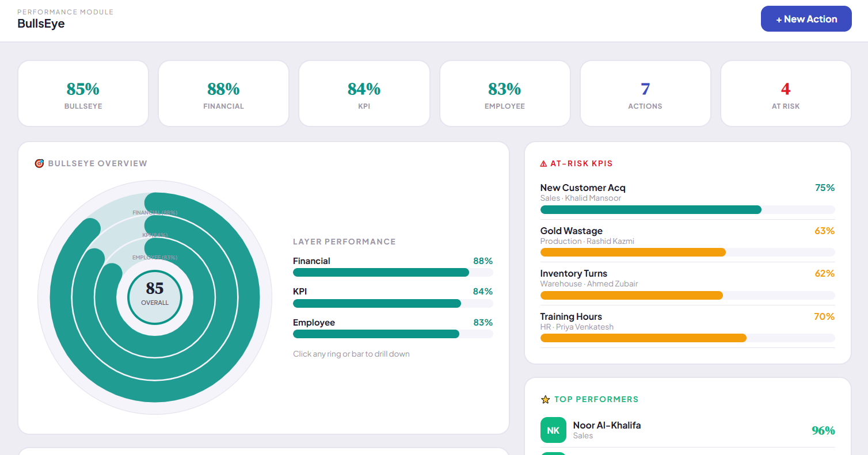Create a new action with the New Action button
Image resolution: width=868 pixels, height=455 pixels.
806,19
